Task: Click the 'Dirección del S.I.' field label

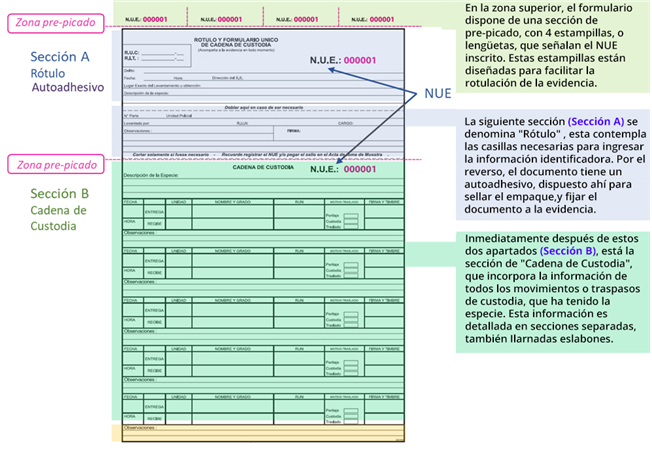Action: click(x=227, y=78)
